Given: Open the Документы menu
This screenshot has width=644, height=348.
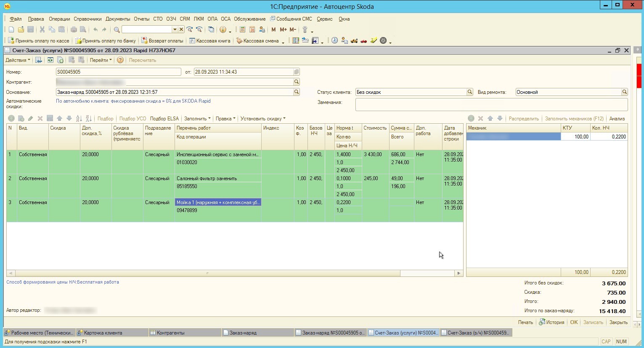Looking at the screenshot, I should [118, 19].
